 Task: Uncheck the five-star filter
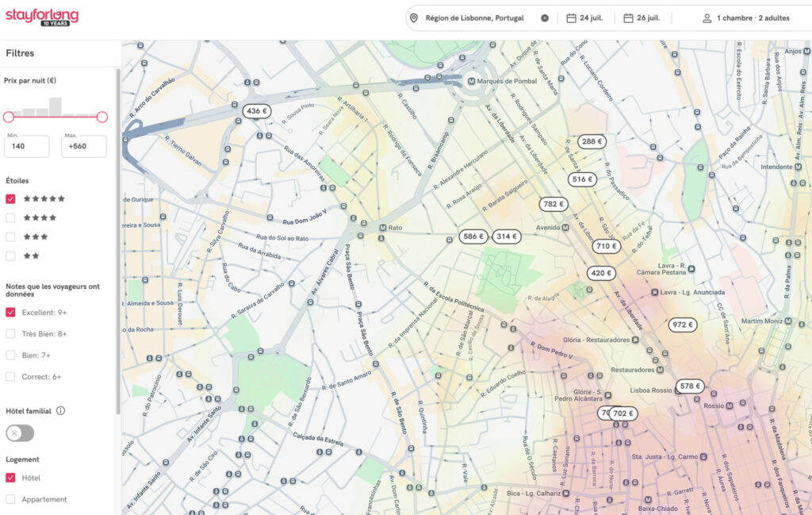coord(10,199)
